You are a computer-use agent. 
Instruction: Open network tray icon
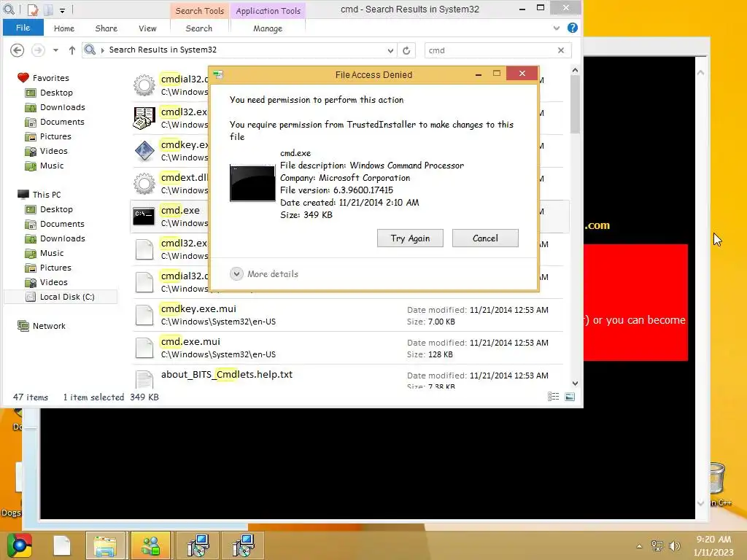(x=657, y=545)
